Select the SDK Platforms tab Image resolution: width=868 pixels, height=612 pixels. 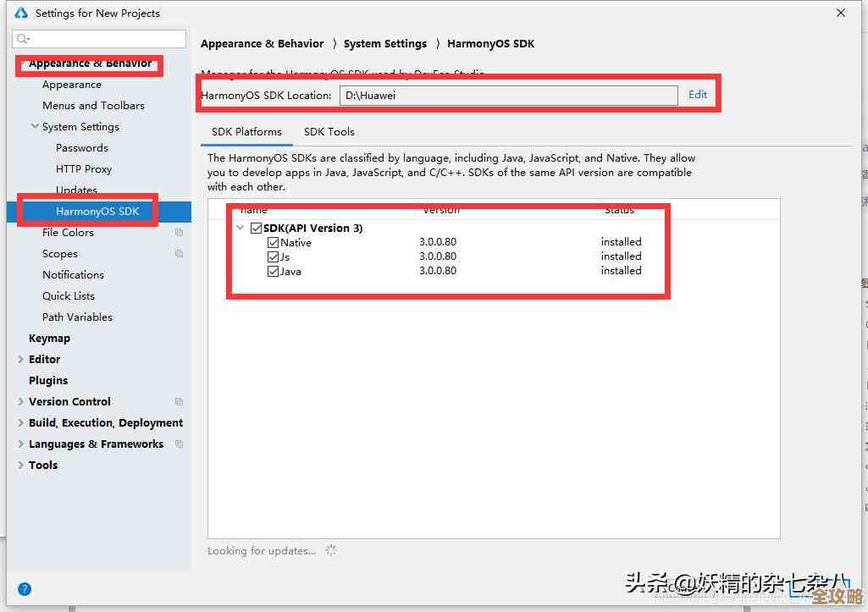click(246, 132)
